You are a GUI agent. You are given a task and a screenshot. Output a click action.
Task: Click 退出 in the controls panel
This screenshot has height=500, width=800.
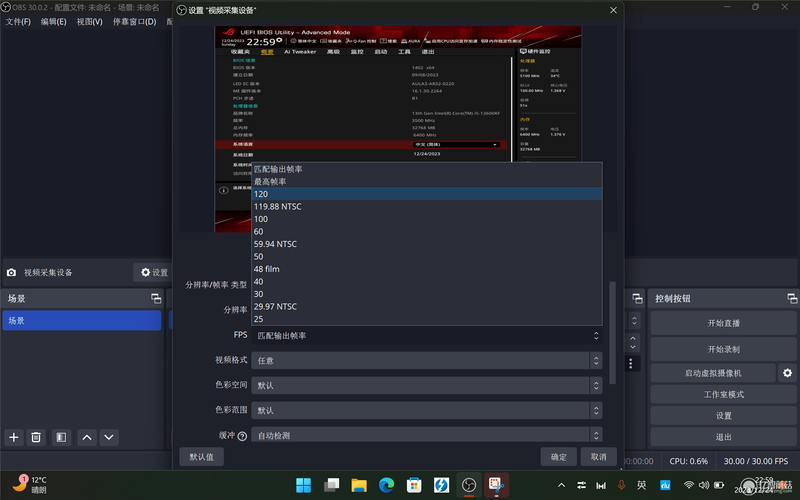(723, 437)
